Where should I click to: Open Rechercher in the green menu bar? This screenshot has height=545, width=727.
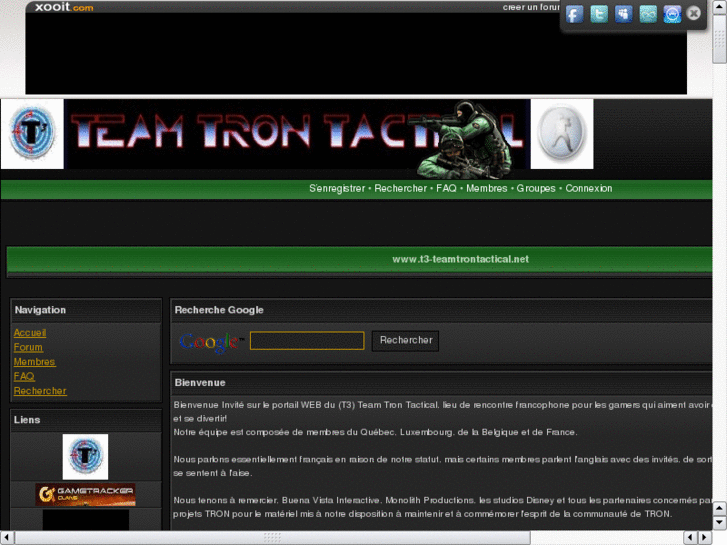click(x=400, y=188)
